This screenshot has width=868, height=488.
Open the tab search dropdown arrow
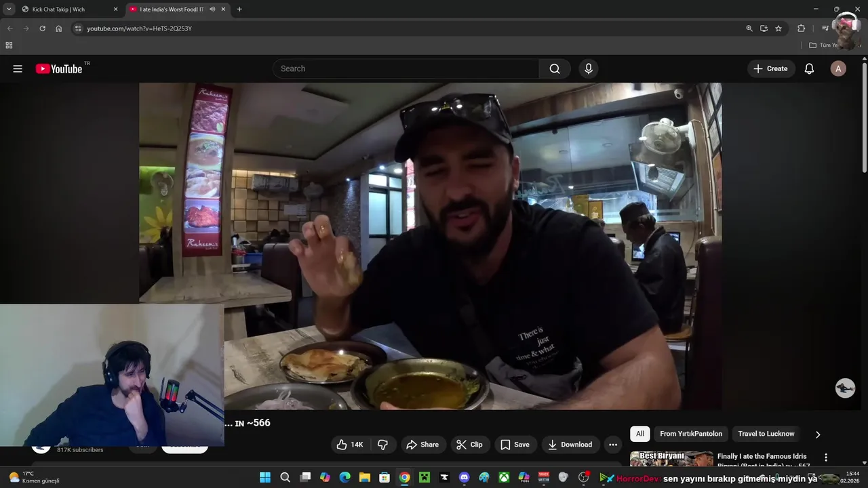click(9, 9)
